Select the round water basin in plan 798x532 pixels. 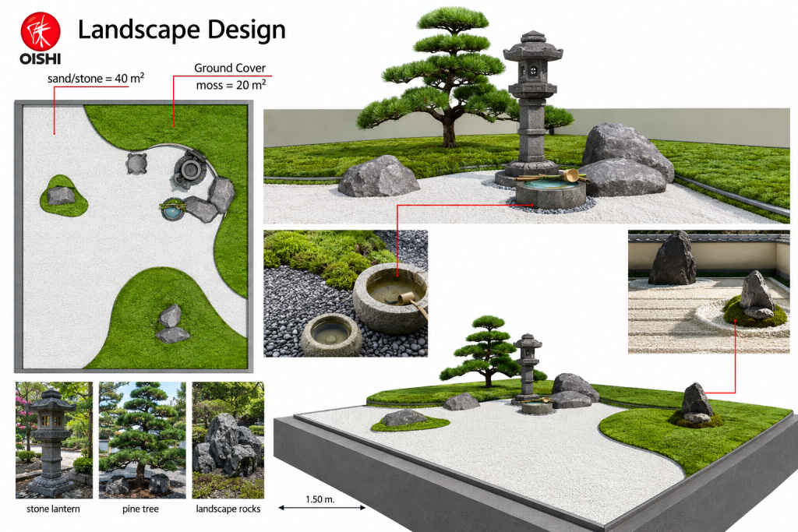coord(173,209)
